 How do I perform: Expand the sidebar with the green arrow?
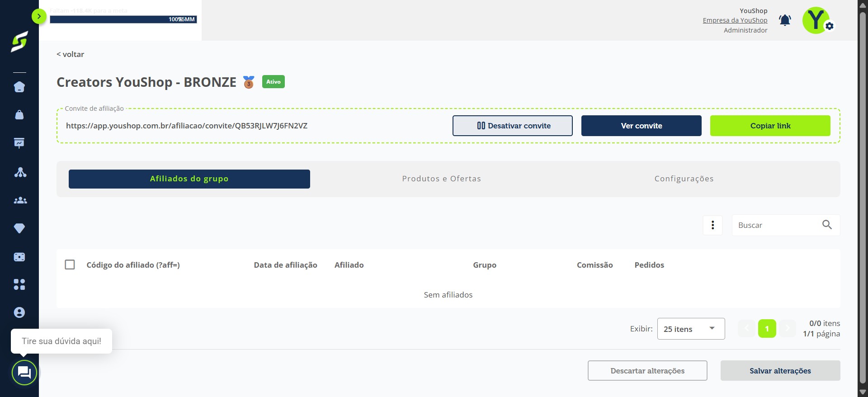point(39,17)
